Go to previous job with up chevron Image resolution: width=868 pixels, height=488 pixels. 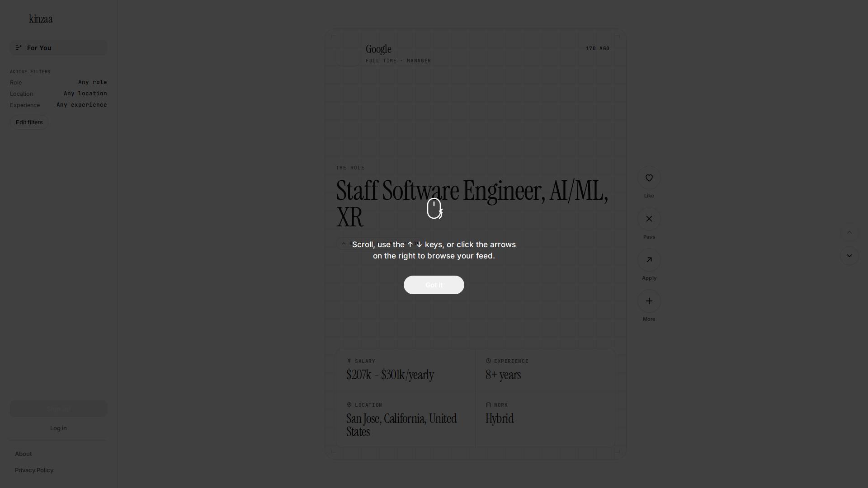[x=849, y=233]
